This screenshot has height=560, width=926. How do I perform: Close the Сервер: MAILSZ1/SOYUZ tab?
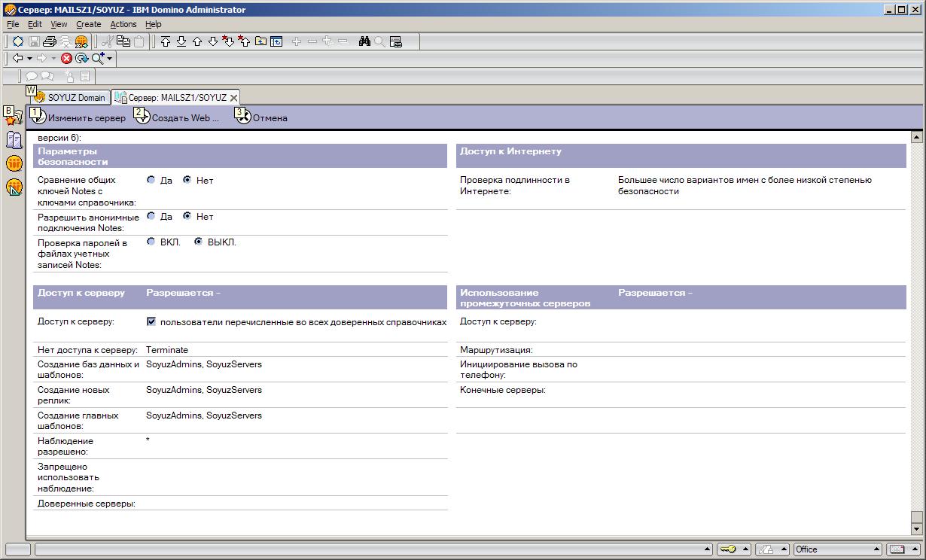pyautogui.click(x=234, y=98)
